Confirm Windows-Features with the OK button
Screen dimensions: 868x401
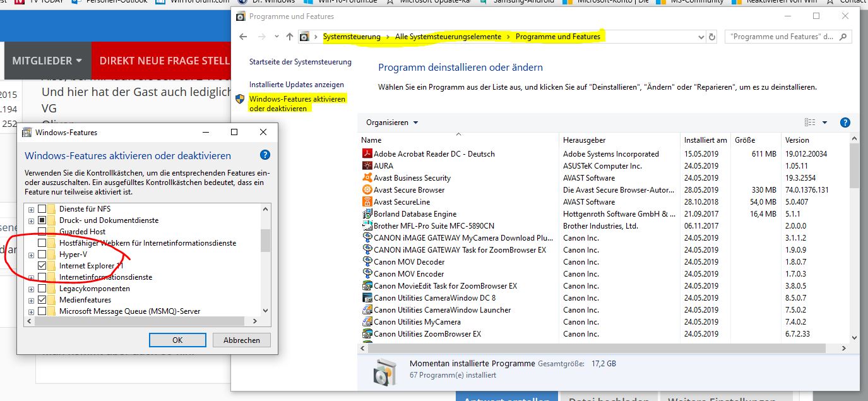click(x=177, y=340)
